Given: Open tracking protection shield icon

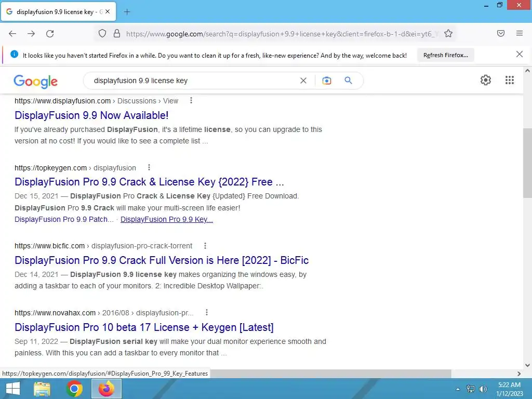Looking at the screenshot, I should click(x=102, y=33).
